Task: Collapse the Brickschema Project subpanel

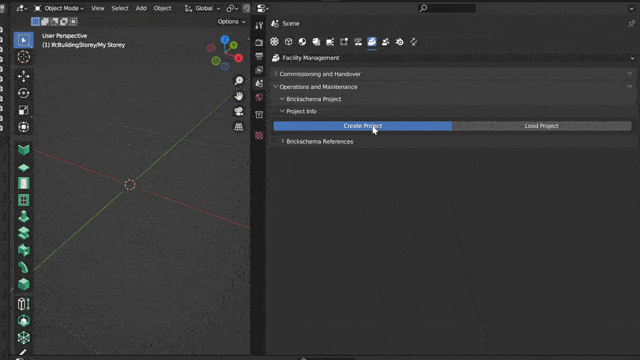Action: [313, 99]
